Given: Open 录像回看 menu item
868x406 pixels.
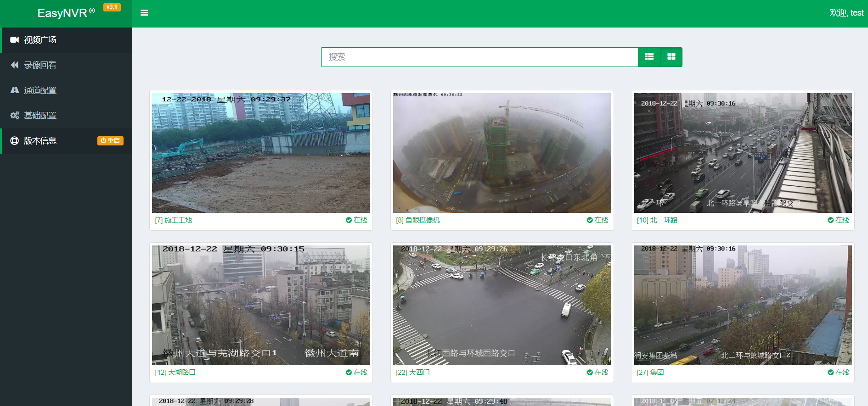Looking at the screenshot, I should pyautogui.click(x=66, y=65).
